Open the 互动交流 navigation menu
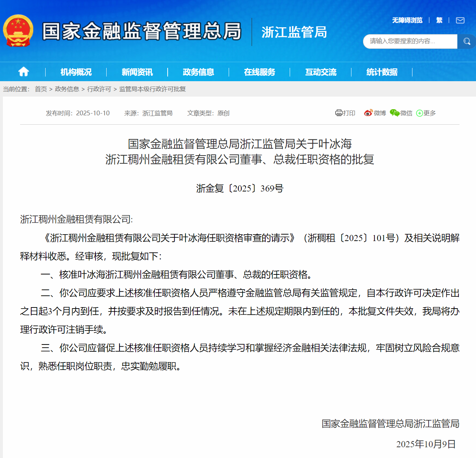The width and height of the screenshot is (476, 458). [x=321, y=72]
